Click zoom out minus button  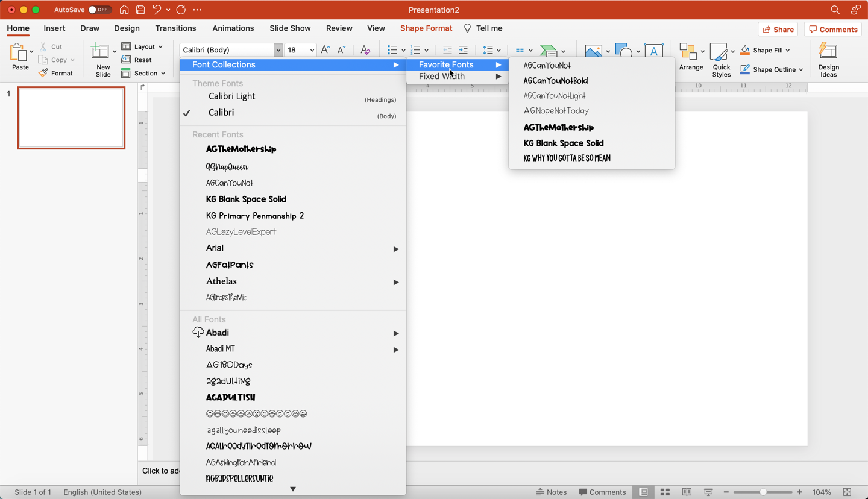coord(726,492)
